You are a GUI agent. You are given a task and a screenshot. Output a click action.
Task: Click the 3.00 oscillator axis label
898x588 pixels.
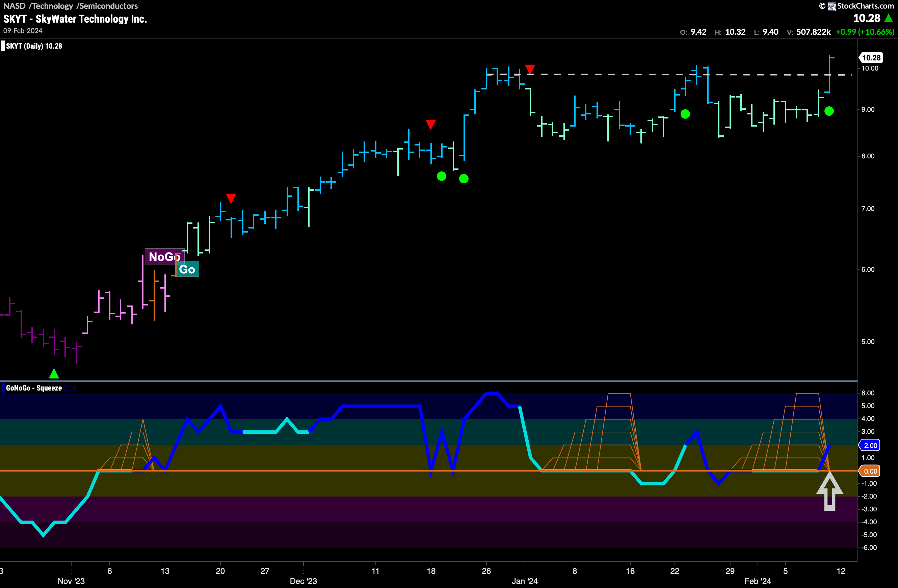(x=868, y=431)
